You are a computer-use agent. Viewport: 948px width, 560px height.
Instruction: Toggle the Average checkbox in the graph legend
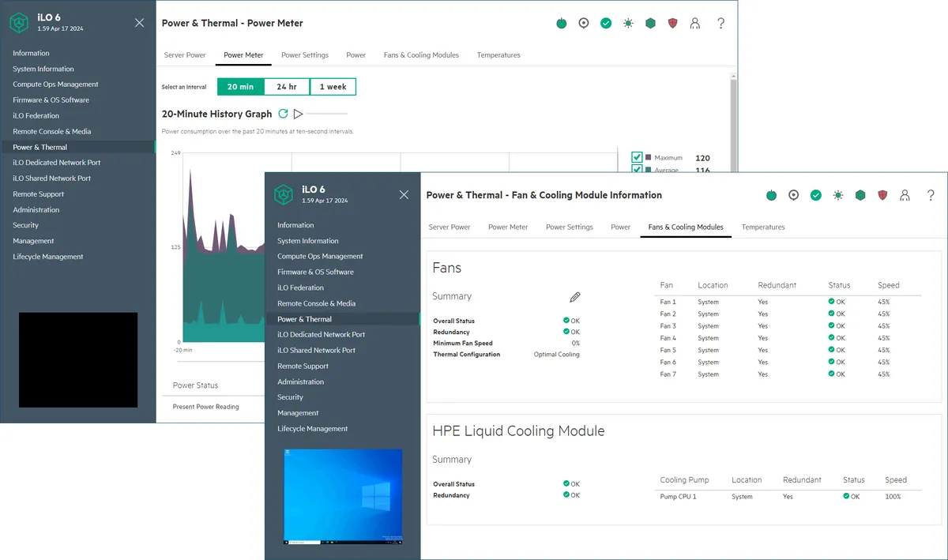click(x=637, y=169)
